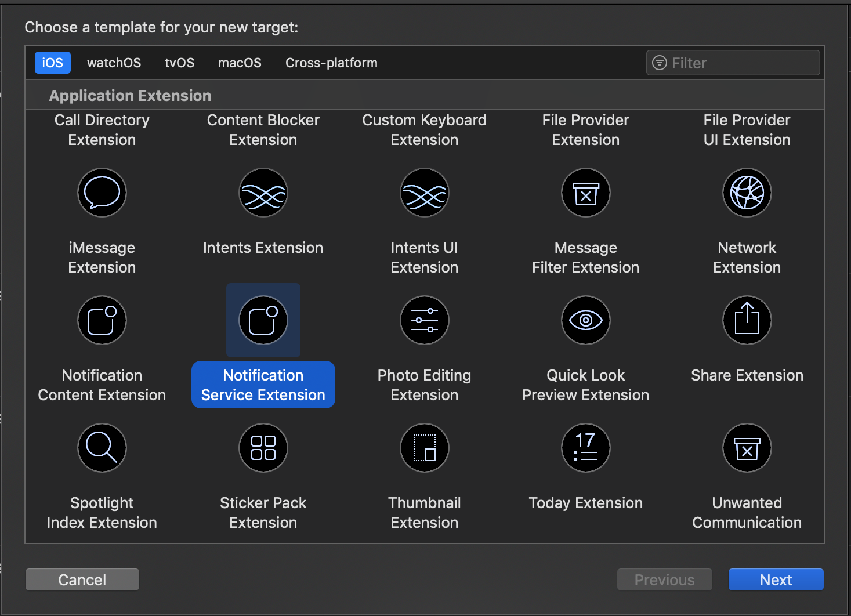
Task: Switch to the Cross-platform tab
Action: (x=331, y=63)
